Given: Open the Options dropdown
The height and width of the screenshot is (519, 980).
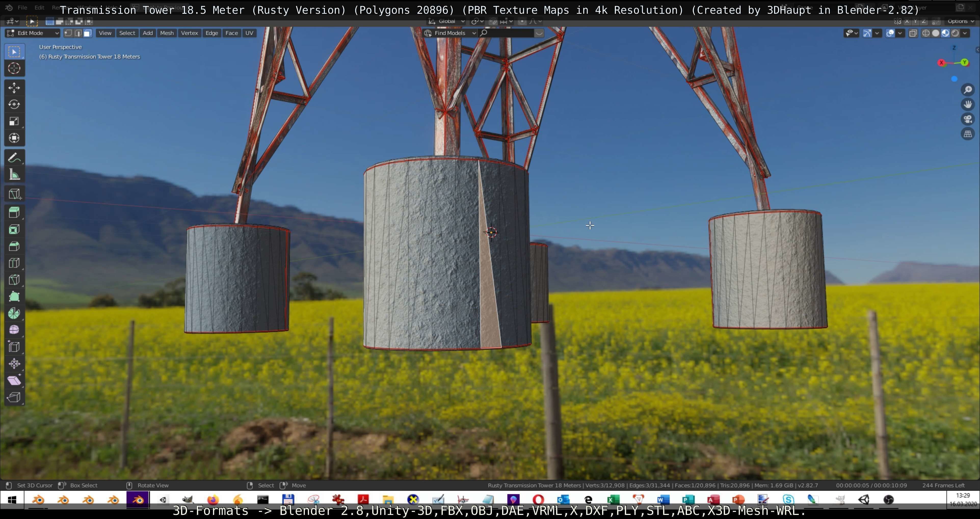Looking at the screenshot, I should click(x=961, y=21).
